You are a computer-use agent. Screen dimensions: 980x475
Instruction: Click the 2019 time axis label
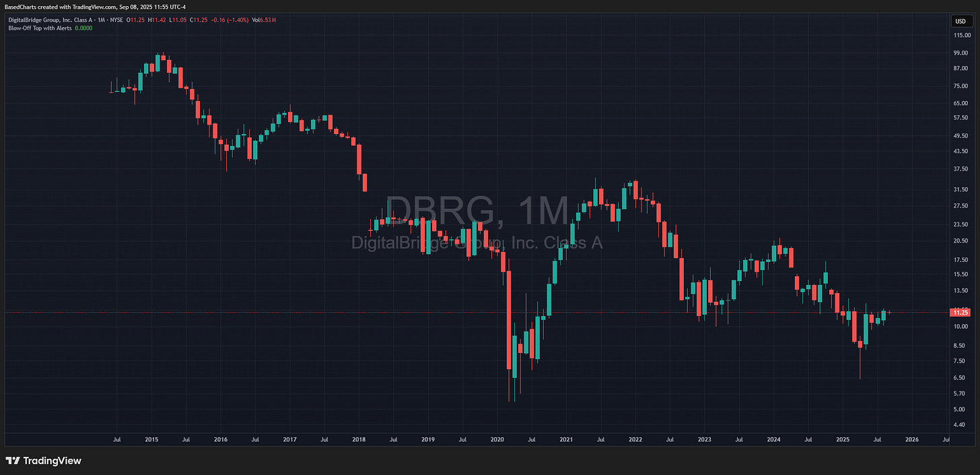428,439
